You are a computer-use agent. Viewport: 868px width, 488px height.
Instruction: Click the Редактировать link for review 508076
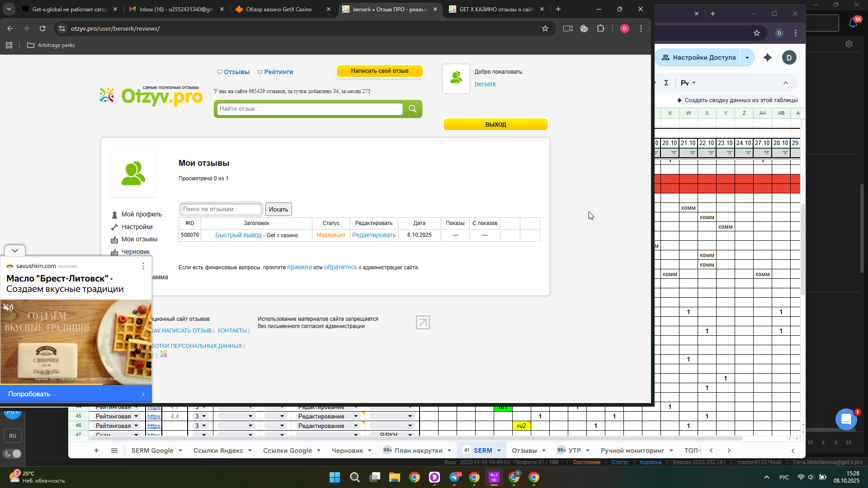(x=374, y=235)
